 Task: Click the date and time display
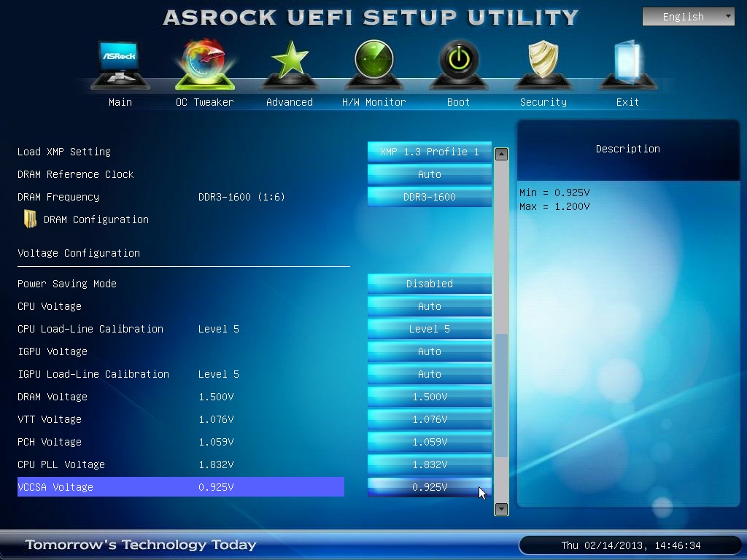[x=631, y=545]
